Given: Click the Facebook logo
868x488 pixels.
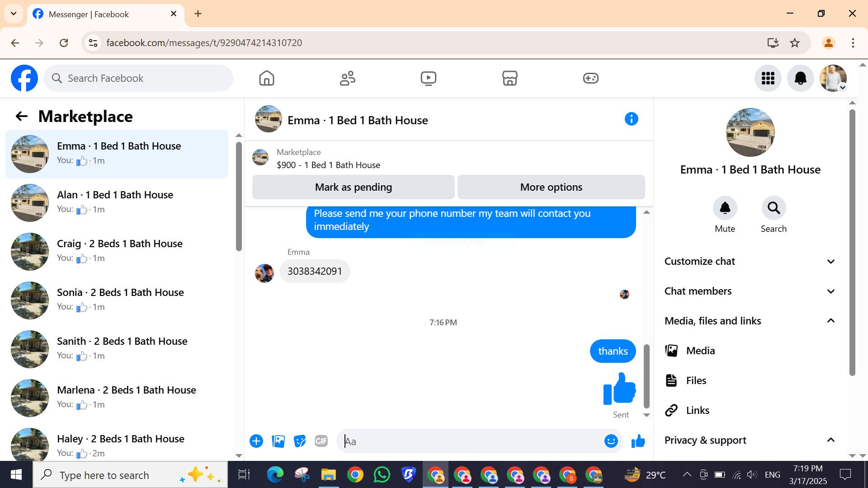Looking at the screenshot, I should click(24, 78).
